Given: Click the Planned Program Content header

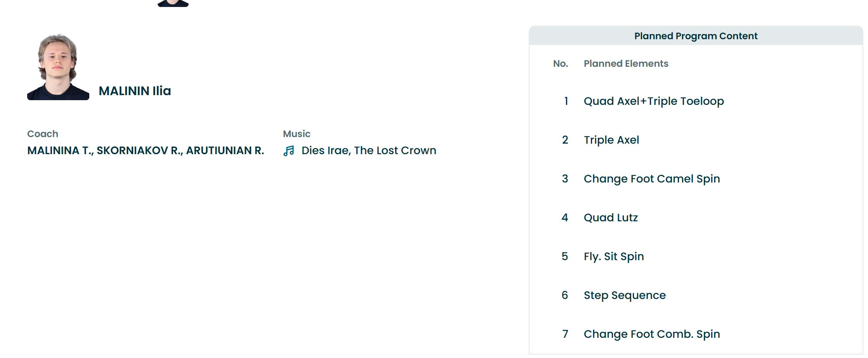Looking at the screenshot, I should point(696,36).
